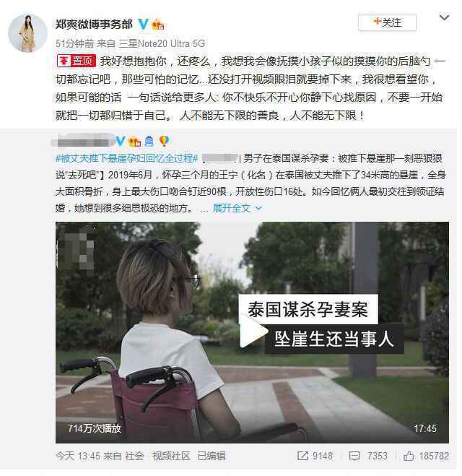Play the 泰国谋杀孕妇案 video
Screen dimensions: 462x476
(252, 332)
